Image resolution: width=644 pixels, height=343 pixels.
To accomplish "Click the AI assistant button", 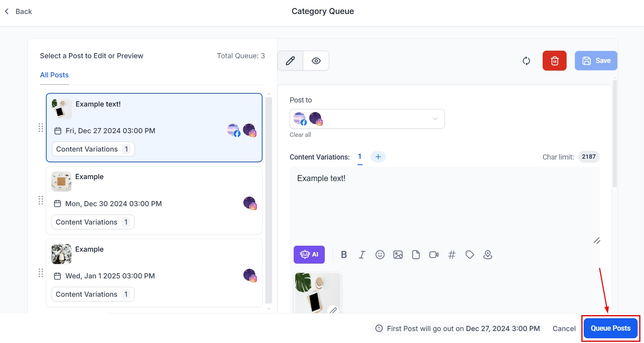I will (309, 254).
